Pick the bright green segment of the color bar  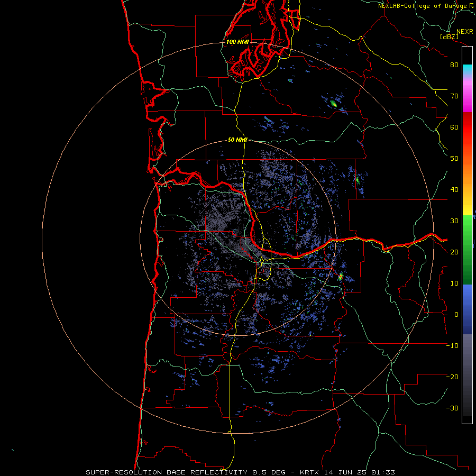tap(467, 226)
